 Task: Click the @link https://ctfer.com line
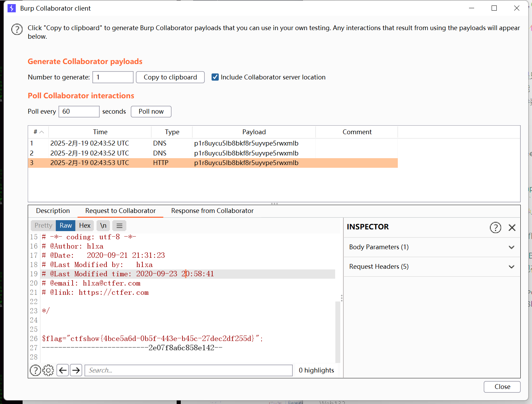(x=95, y=292)
